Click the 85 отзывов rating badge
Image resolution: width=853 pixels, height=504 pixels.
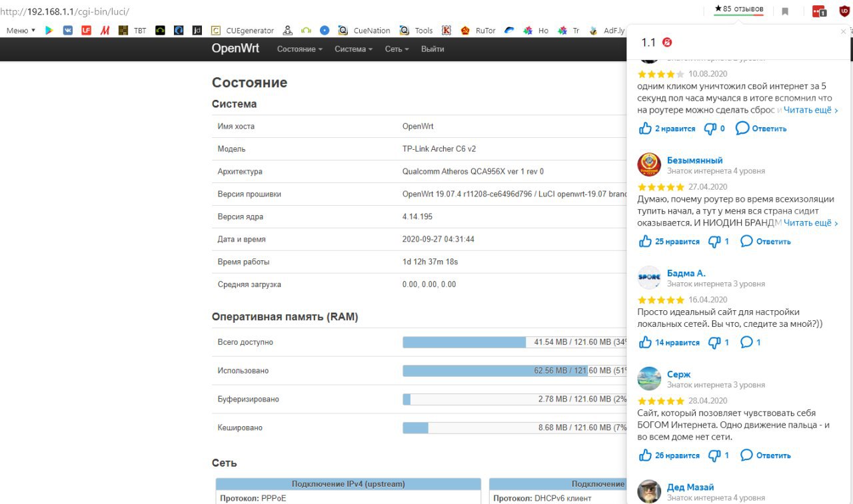pos(738,9)
